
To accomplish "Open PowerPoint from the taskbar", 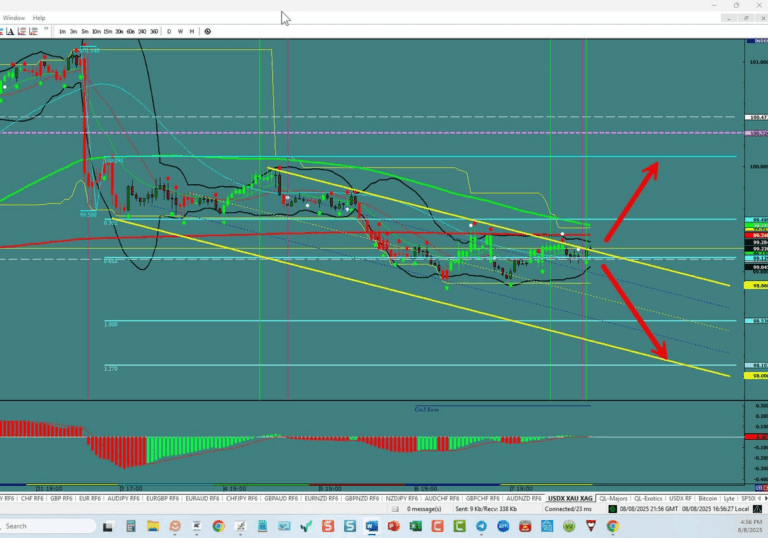I will click(x=394, y=526).
